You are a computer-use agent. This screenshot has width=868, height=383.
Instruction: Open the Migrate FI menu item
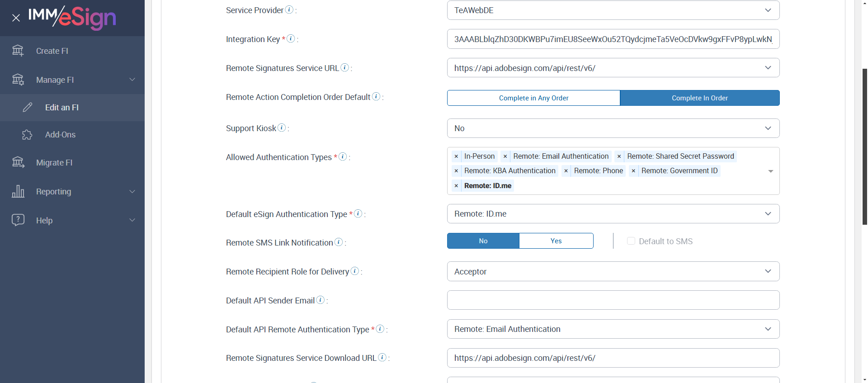[54, 163]
